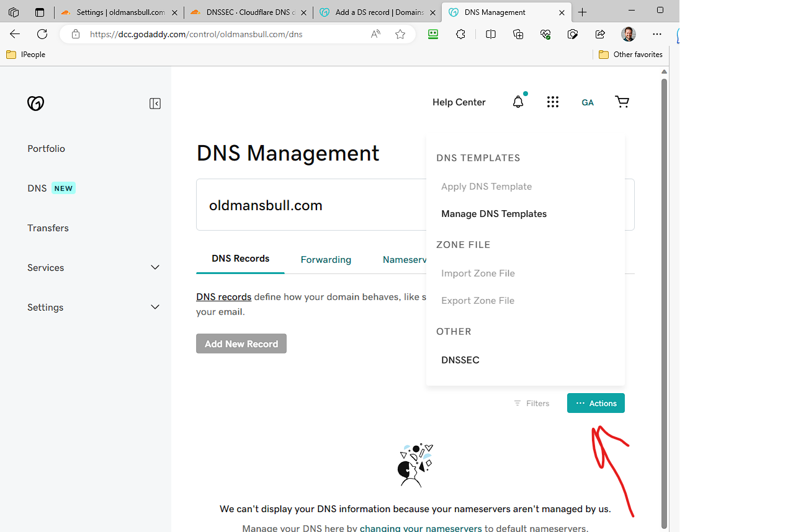This screenshot has height=532, width=793.
Task: Add page to favorites star icon
Action: tap(400, 34)
